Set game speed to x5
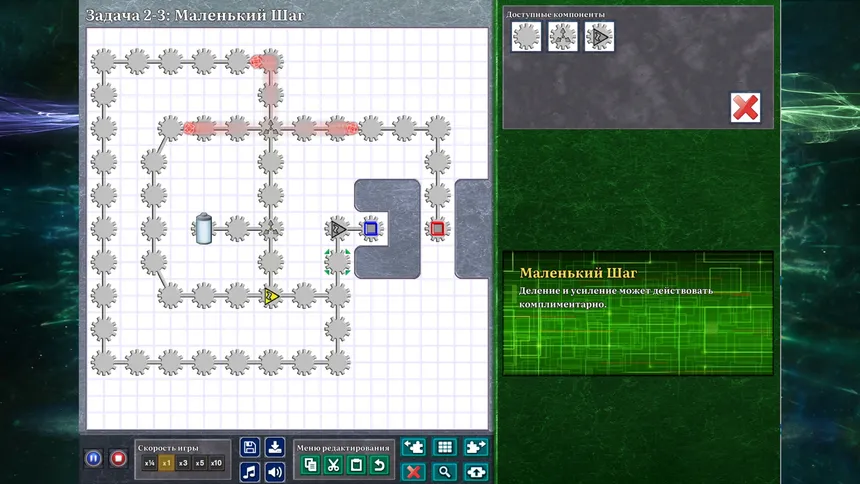The width and height of the screenshot is (860, 484). 200,463
